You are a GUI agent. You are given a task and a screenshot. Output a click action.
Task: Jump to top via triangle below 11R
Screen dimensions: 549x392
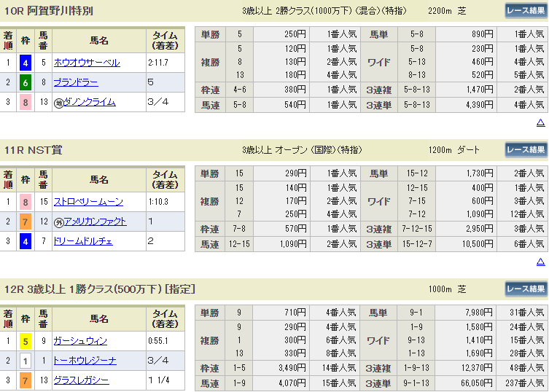click(540, 262)
